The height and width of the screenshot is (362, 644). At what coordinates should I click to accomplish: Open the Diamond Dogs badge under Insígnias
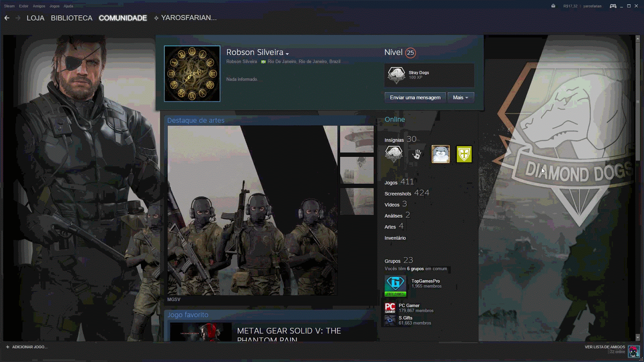[394, 154]
